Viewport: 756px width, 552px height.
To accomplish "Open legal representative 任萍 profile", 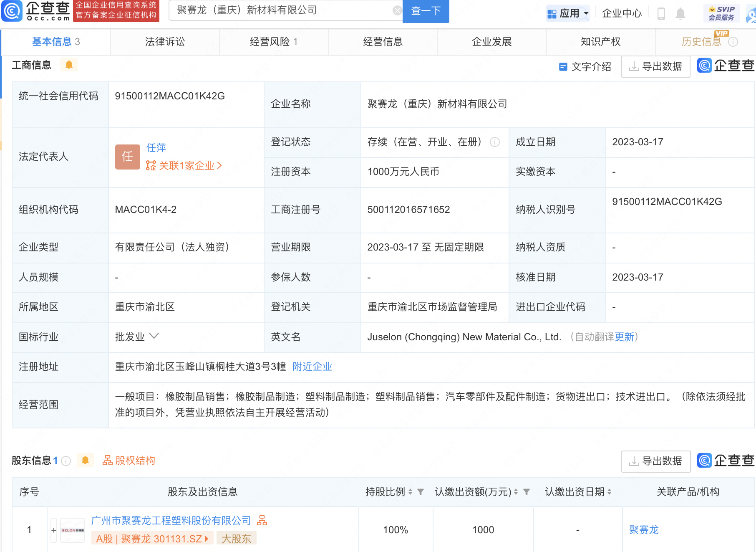I will pyautogui.click(x=156, y=148).
